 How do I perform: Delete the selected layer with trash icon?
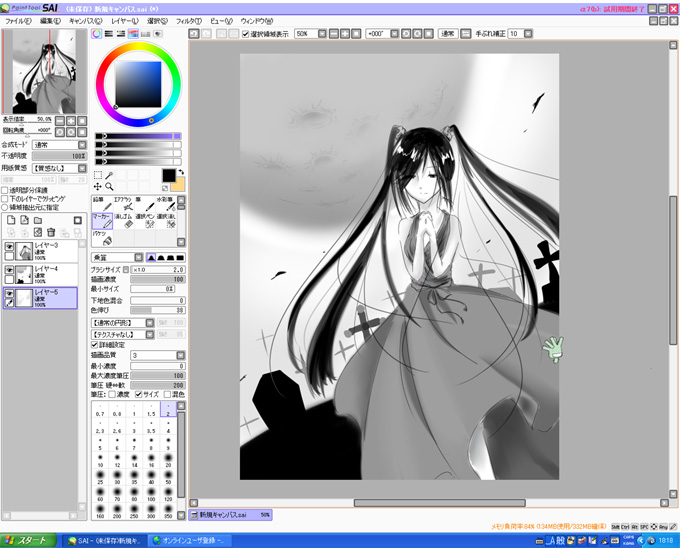[51, 233]
